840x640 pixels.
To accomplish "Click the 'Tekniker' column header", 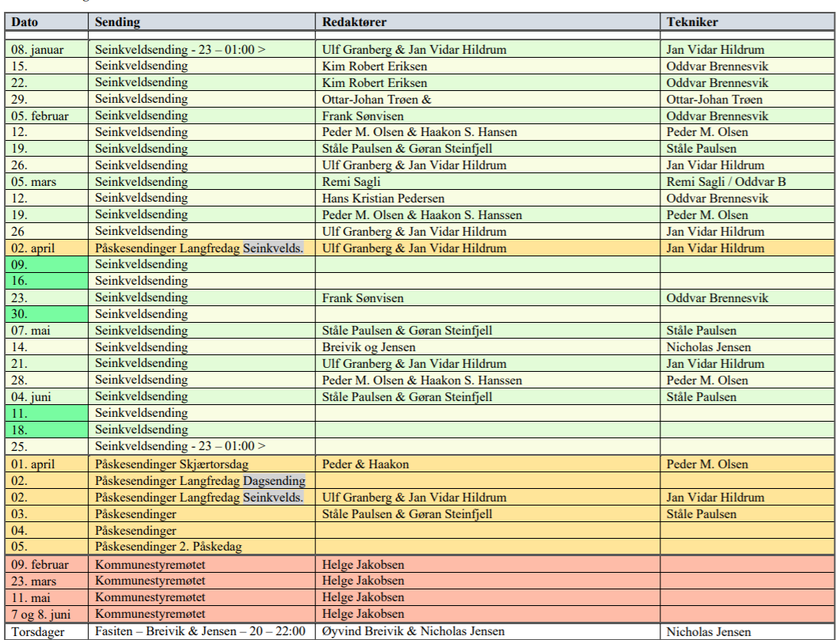I will (747, 22).
